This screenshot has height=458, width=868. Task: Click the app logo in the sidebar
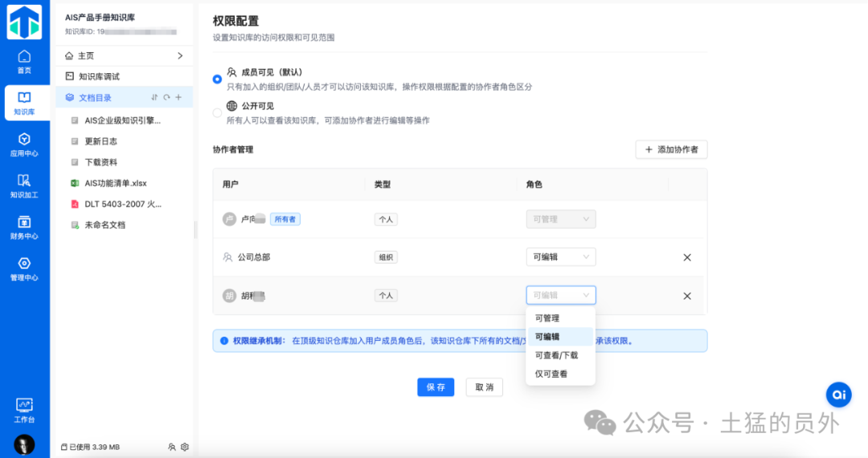(24, 22)
